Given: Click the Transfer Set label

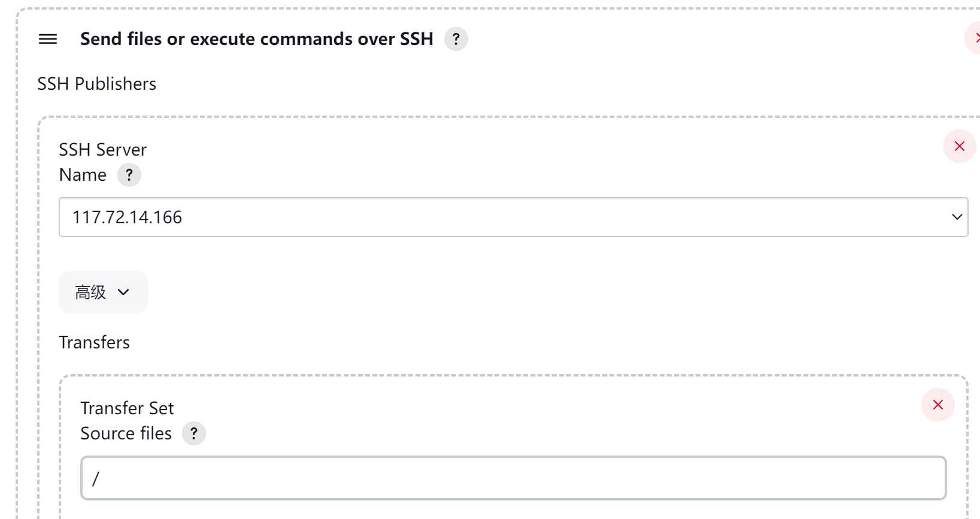Looking at the screenshot, I should tap(126, 408).
